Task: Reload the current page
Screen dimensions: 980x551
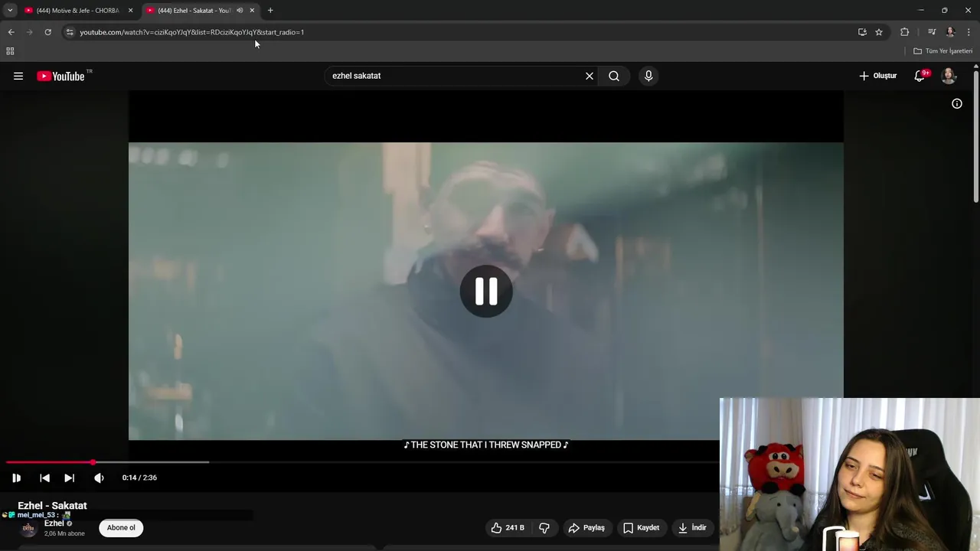Action: tap(47, 32)
